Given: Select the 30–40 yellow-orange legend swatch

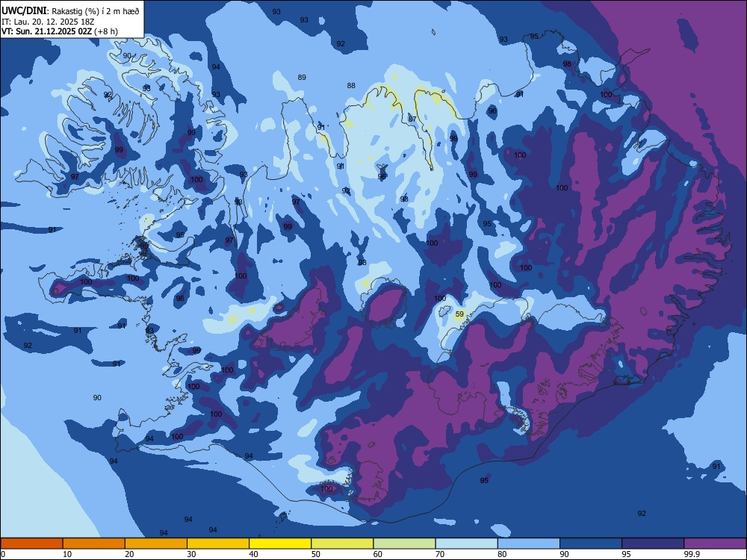Looking at the screenshot, I should tap(218, 544).
